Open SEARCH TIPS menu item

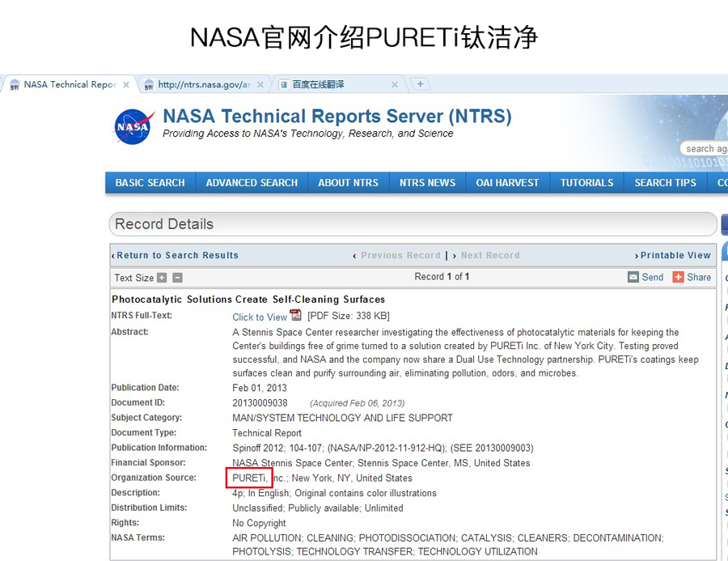666,183
